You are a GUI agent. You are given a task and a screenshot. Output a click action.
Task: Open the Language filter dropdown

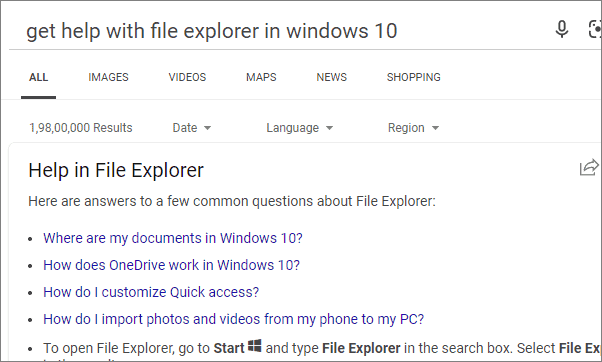pos(299,128)
